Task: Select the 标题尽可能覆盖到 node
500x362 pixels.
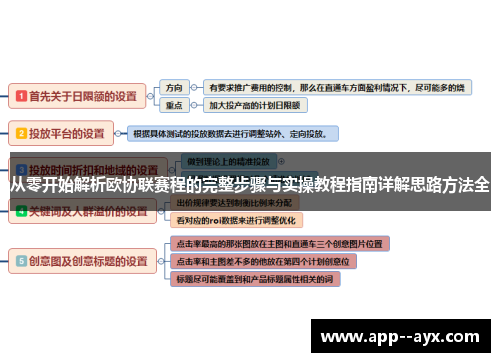Action: click(255, 279)
